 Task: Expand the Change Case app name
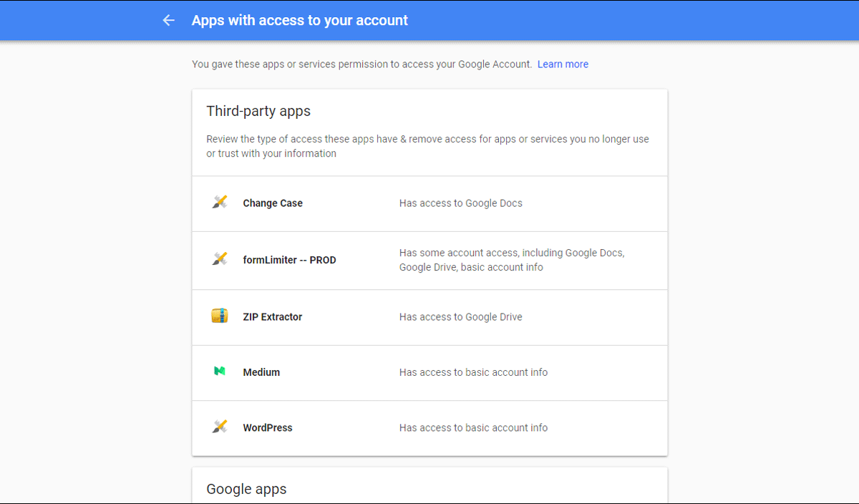[x=273, y=203]
